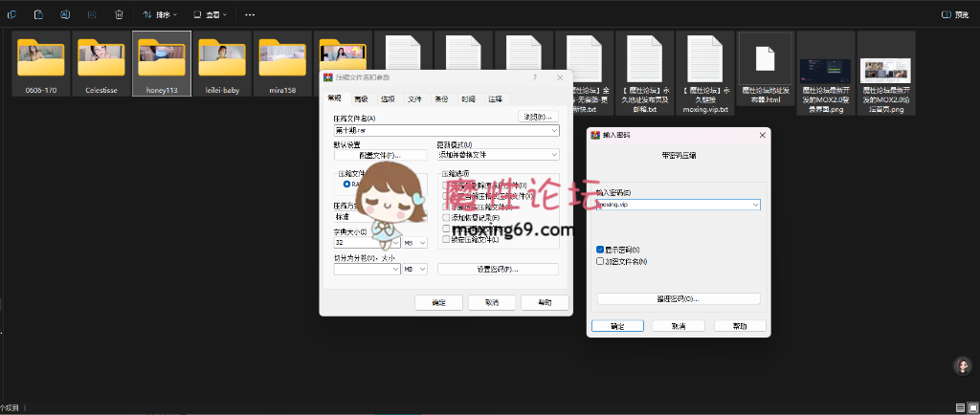Close the 输入密码 password dialog
Screen dimensions: 980x415
[762, 135]
